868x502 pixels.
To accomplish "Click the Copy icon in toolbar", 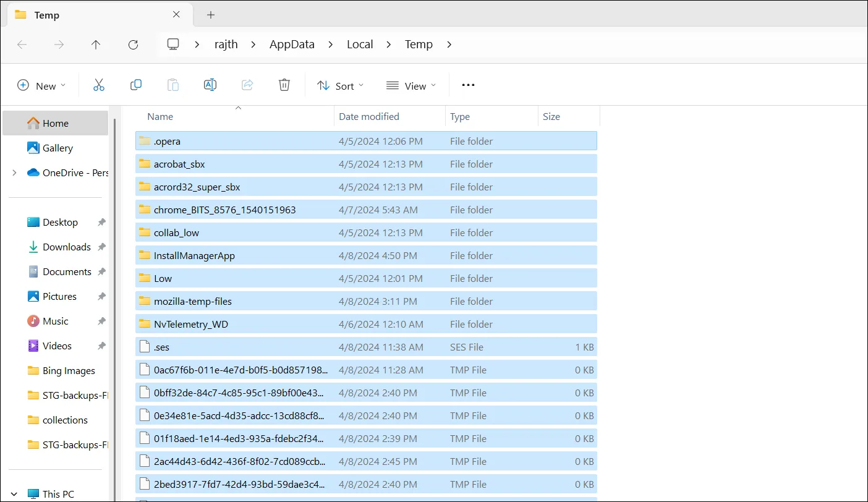I will coord(136,85).
